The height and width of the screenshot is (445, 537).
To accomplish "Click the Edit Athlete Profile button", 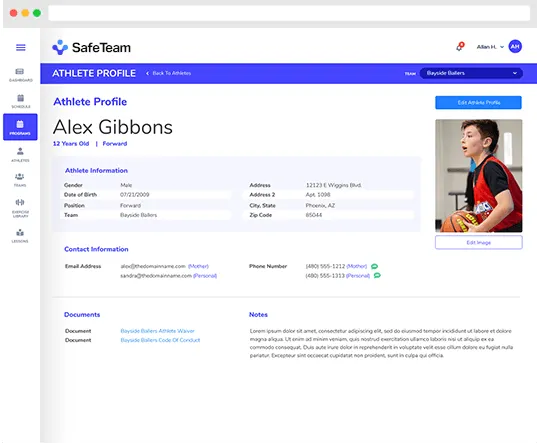I will click(x=478, y=102).
